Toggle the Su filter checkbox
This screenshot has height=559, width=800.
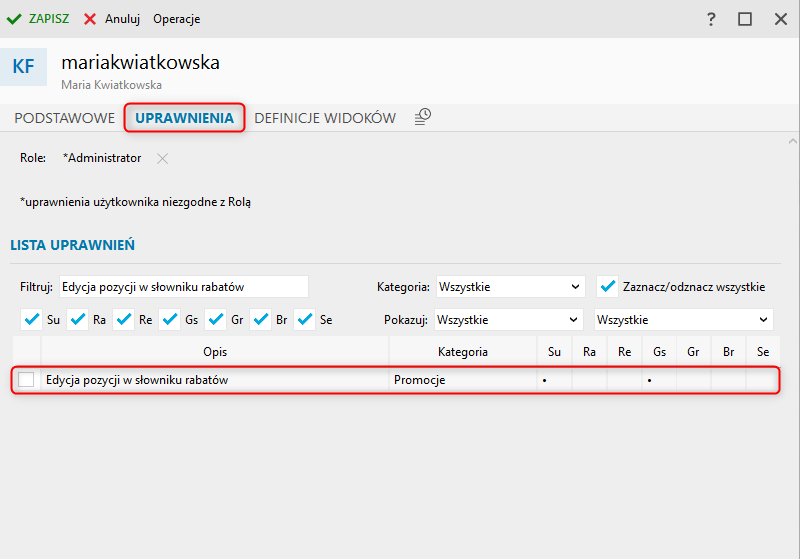click(x=32, y=320)
